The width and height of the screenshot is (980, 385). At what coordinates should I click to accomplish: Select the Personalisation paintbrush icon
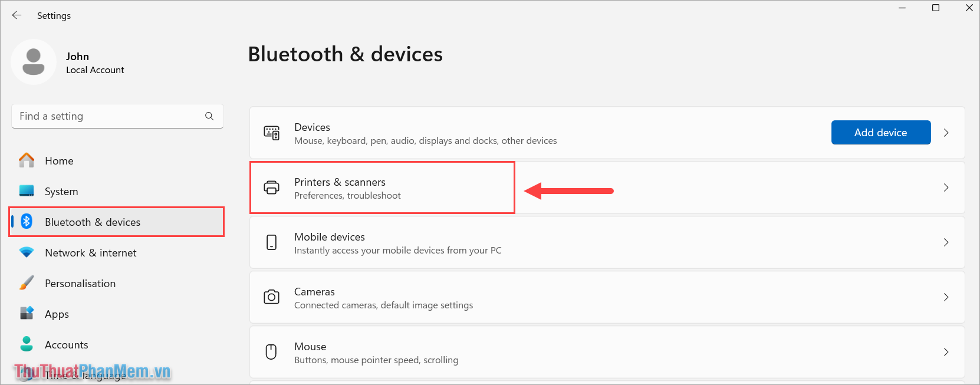point(27,283)
